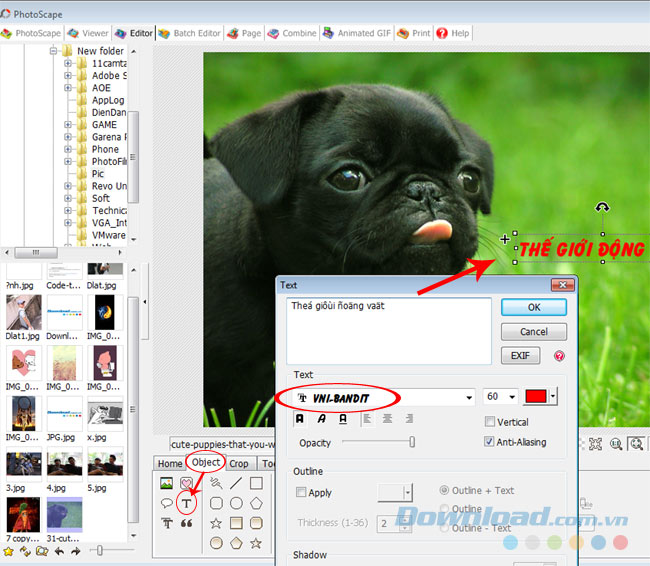The height and width of the screenshot is (566, 650).
Task: Click the line drawing tool
Action: [236, 483]
